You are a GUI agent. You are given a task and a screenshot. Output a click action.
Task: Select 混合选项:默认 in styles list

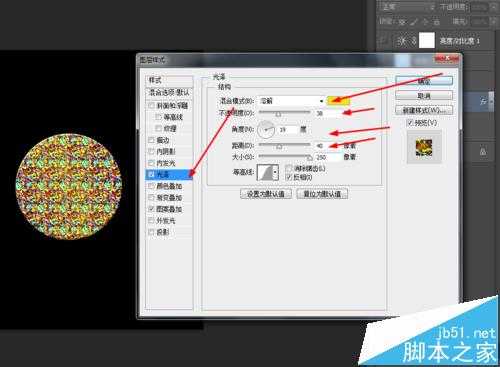[x=169, y=92]
